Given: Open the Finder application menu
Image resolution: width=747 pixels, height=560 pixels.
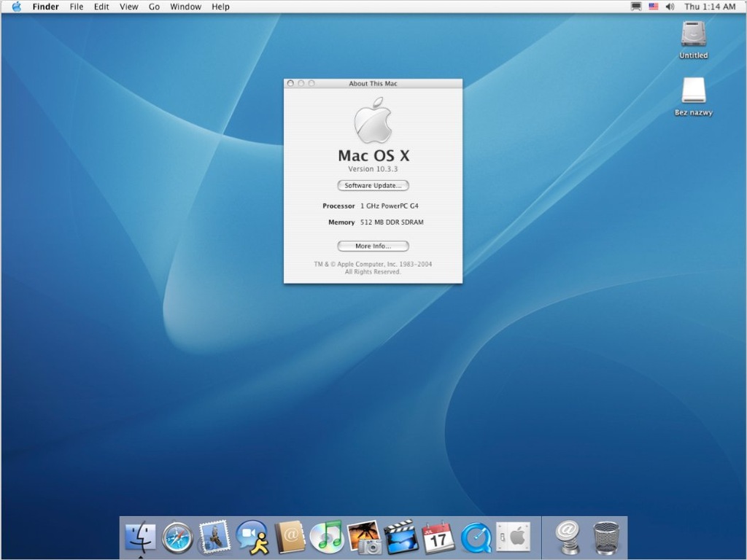Looking at the screenshot, I should point(46,7).
